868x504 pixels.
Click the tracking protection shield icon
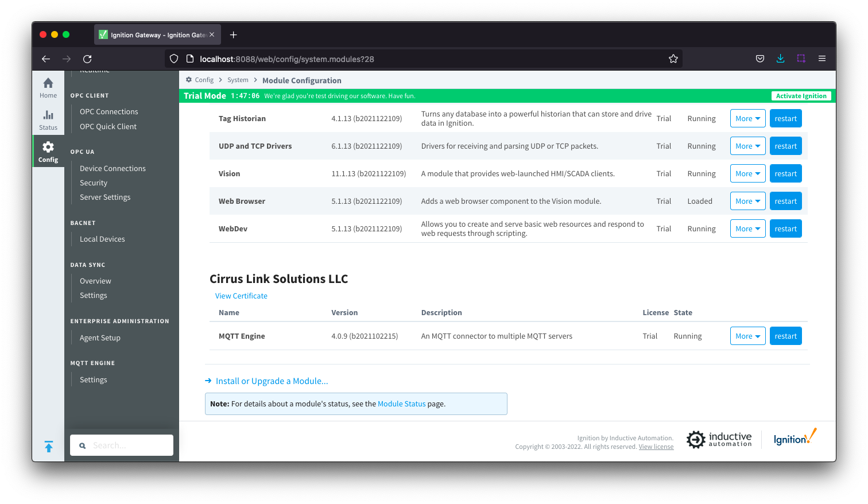coord(174,59)
